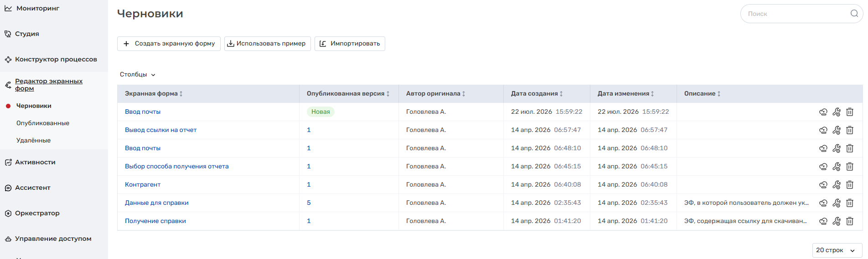Open the 20 строк rows-per-page dropdown
Screen dimensions: 868x259
(x=837, y=250)
